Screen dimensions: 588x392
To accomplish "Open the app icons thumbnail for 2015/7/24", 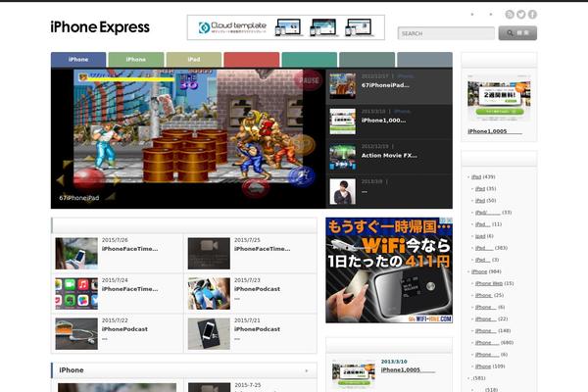I will pyautogui.click(x=76, y=293).
